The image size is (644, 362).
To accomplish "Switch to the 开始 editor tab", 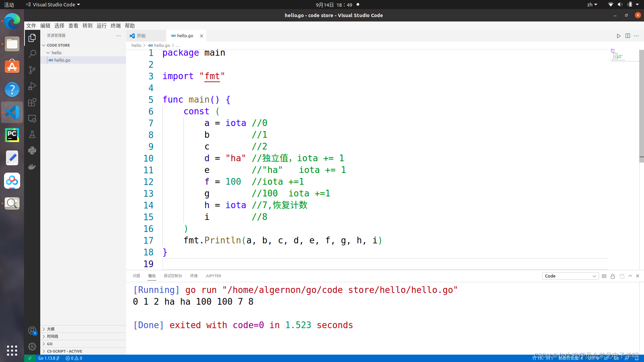I will click(x=146, y=36).
